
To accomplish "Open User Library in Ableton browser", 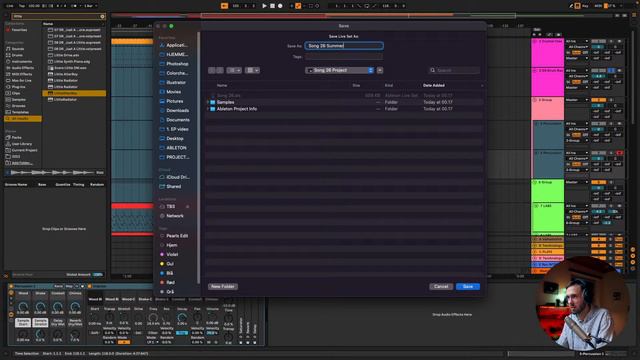I will 19,144.
